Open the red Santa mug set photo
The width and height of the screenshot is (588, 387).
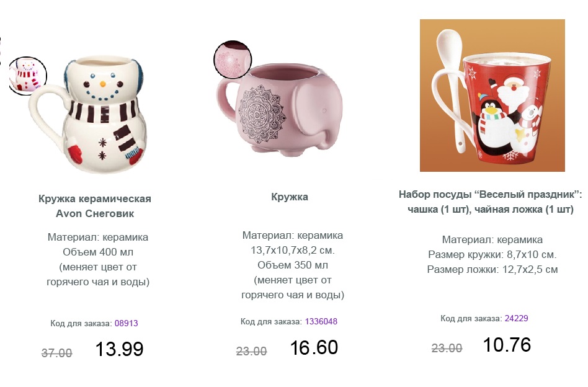point(492,96)
